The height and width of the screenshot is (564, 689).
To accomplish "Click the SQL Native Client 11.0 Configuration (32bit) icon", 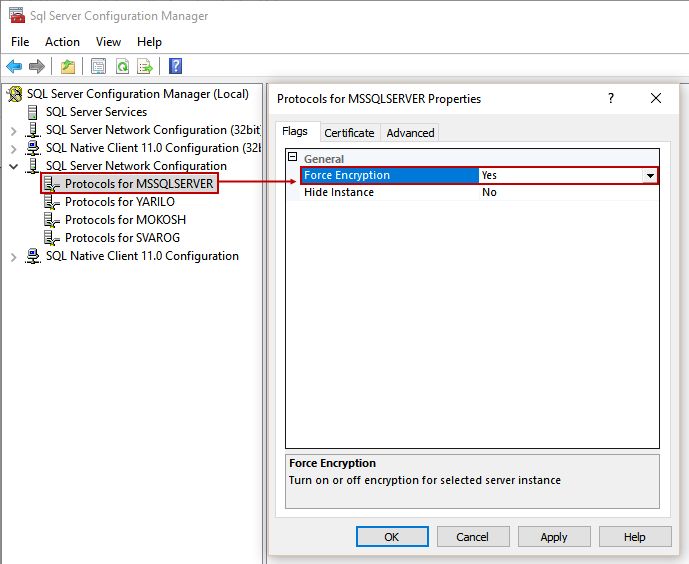I will tap(33, 148).
